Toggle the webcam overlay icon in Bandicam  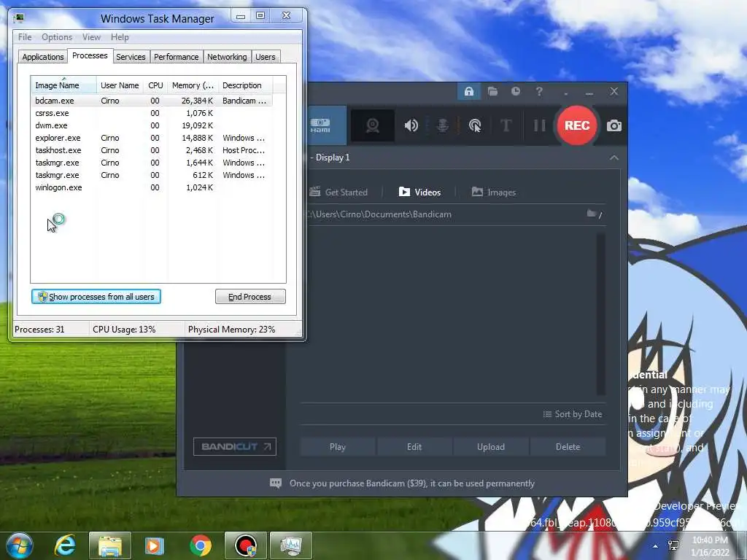coord(373,125)
